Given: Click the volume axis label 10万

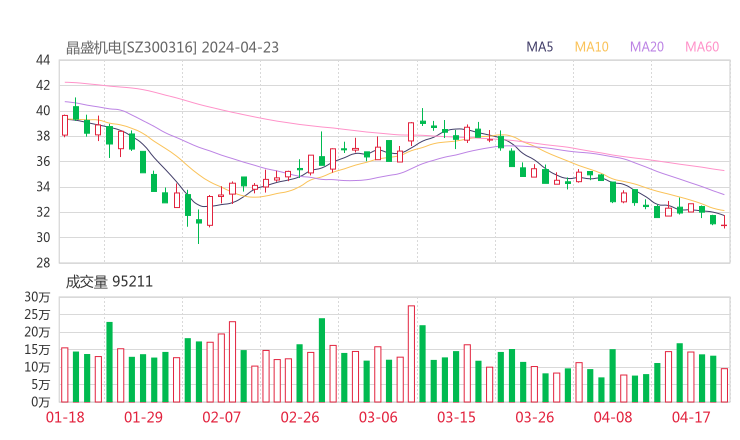Looking at the screenshot, I should 37,367.
